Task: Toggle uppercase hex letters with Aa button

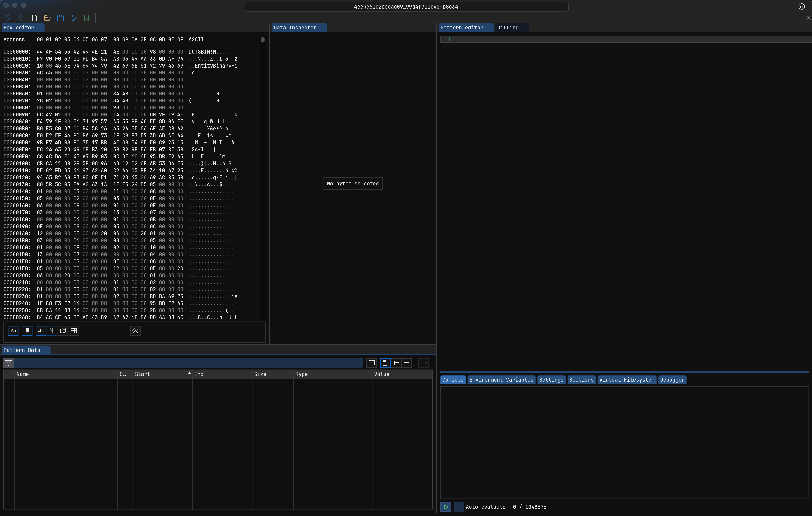Action: (13, 331)
